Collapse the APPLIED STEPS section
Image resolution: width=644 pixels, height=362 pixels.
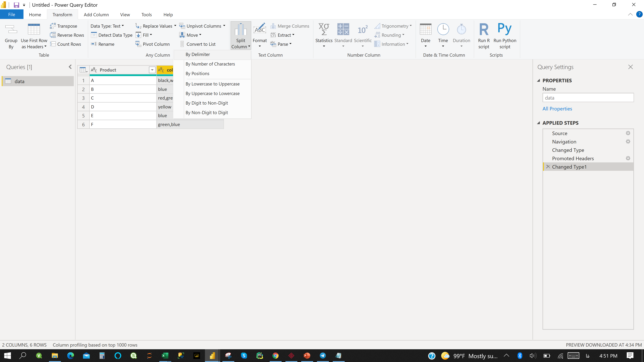pyautogui.click(x=539, y=123)
